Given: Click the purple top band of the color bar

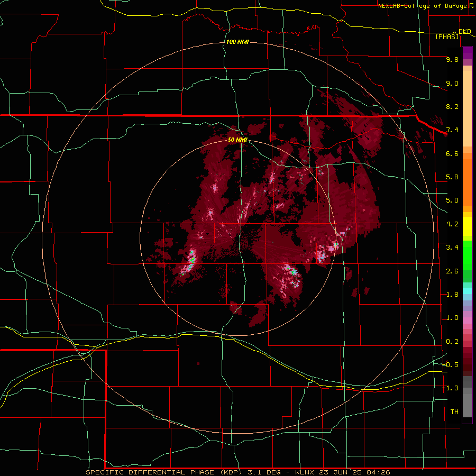Looking at the screenshot, I should tap(467, 53).
